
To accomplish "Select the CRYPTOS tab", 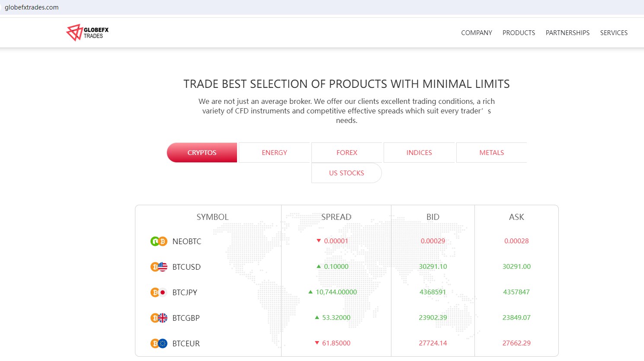I will tap(202, 153).
